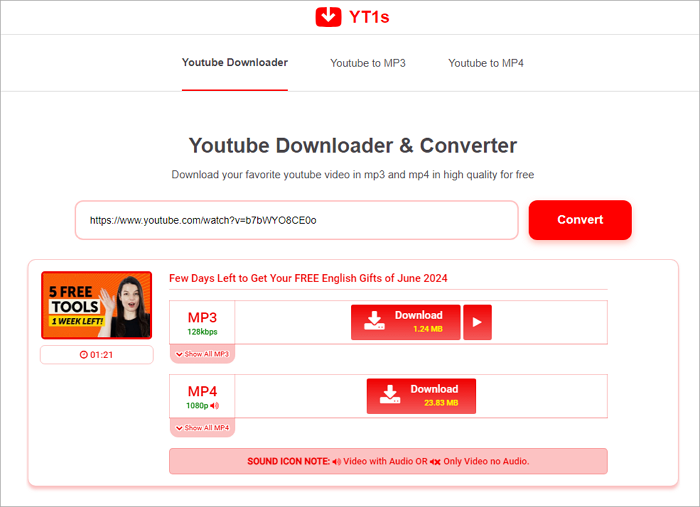The height and width of the screenshot is (507, 700).
Task: Expand the Show All MP3 options
Action: click(202, 354)
